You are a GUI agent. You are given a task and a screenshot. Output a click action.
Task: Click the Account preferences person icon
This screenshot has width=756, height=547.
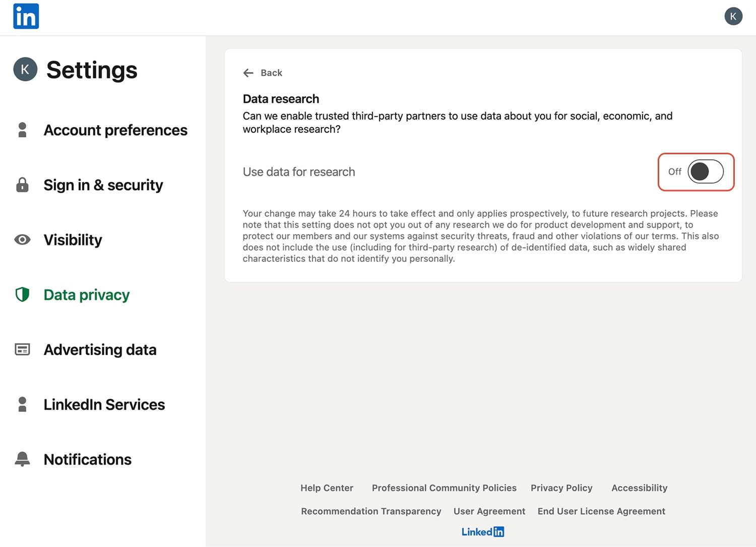coord(22,130)
